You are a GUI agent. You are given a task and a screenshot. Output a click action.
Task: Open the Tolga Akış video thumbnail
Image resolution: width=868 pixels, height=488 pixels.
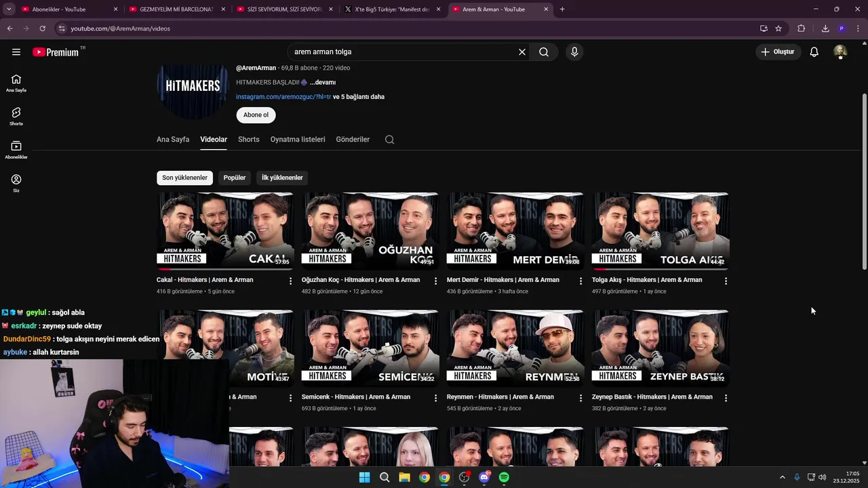tap(660, 231)
